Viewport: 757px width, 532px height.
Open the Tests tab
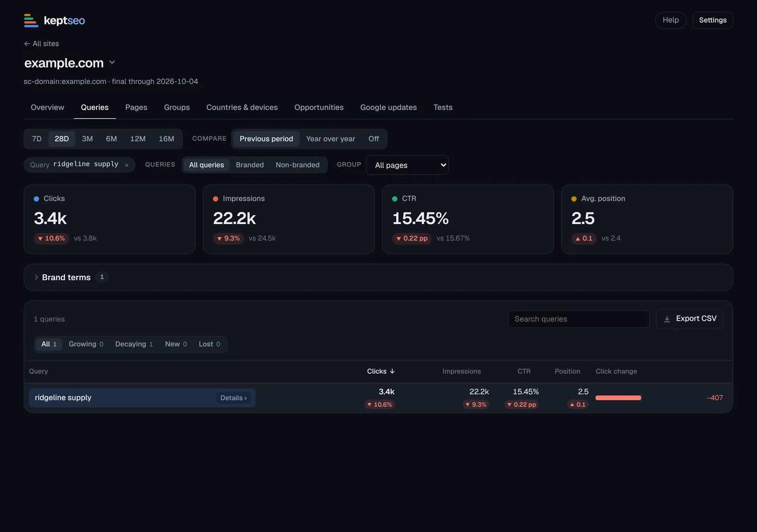(x=443, y=107)
